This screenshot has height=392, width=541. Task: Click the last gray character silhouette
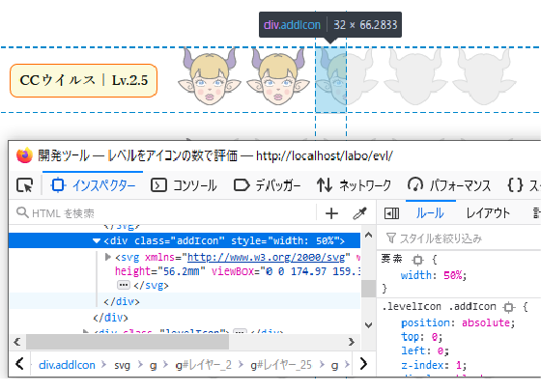(x=484, y=76)
